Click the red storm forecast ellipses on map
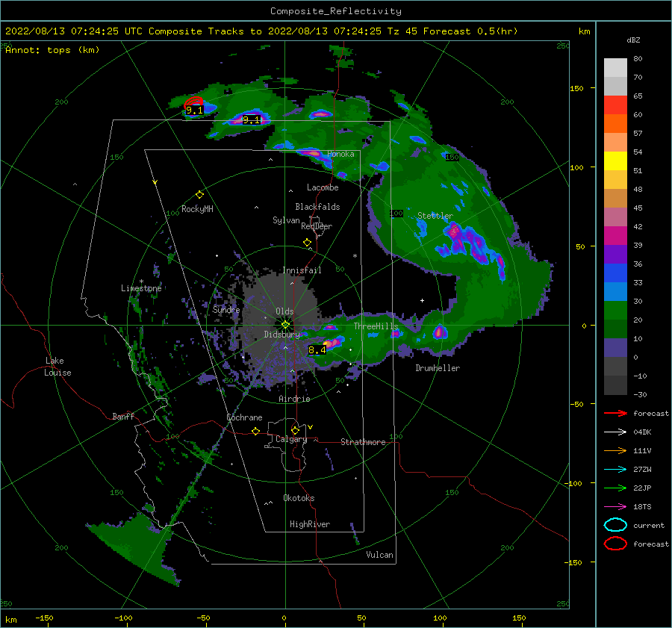Image resolution: width=672 pixels, height=628 pixels. [x=193, y=102]
